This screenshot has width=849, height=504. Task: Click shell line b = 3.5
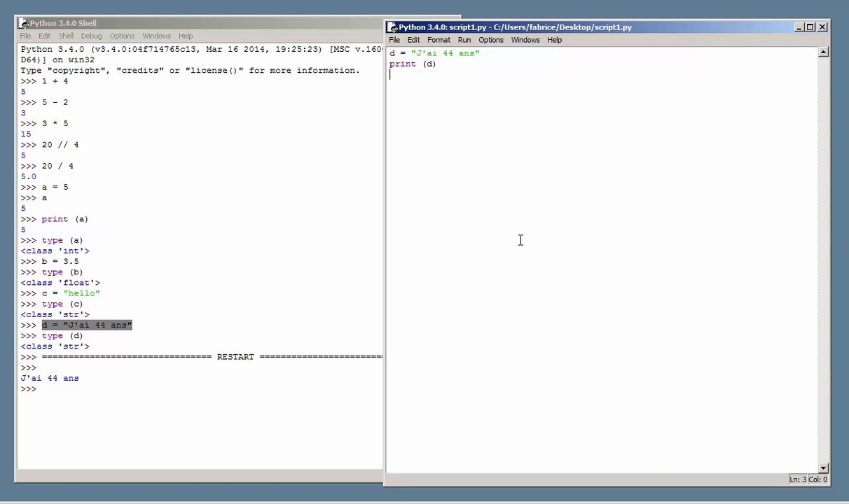(x=50, y=261)
